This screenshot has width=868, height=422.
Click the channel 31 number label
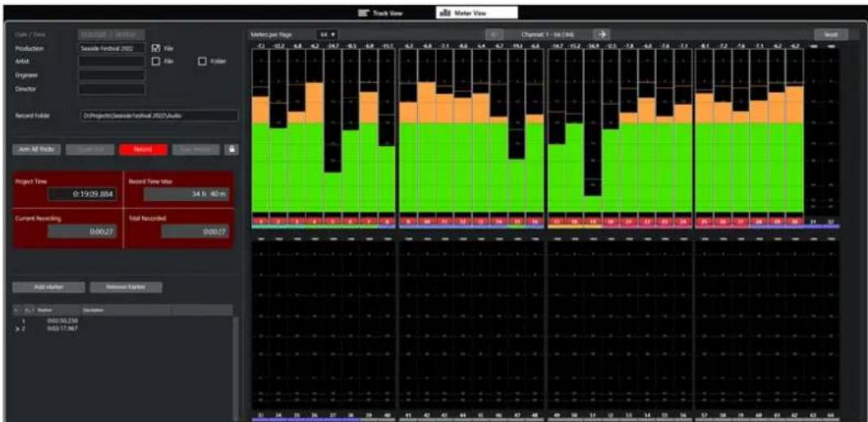point(813,222)
